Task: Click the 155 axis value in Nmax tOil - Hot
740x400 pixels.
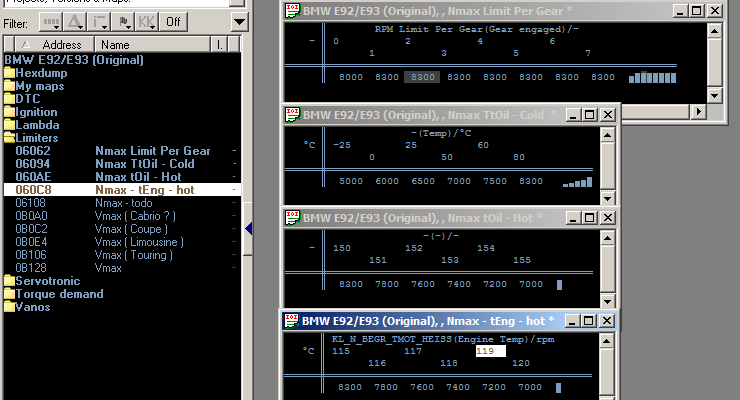Action: pos(522,260)
